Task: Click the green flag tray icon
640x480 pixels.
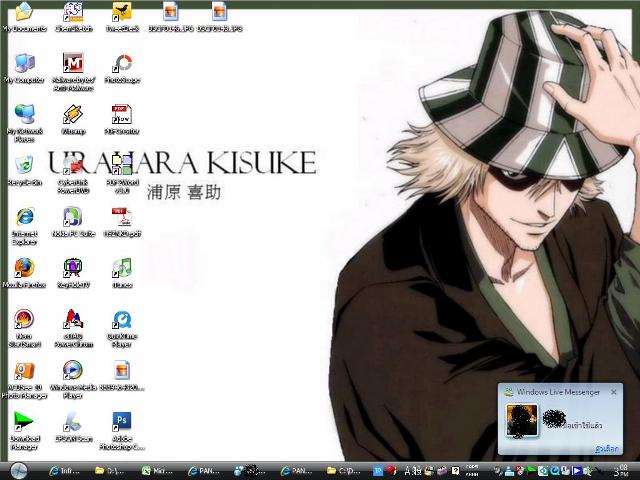Action: tap(531, 471)
